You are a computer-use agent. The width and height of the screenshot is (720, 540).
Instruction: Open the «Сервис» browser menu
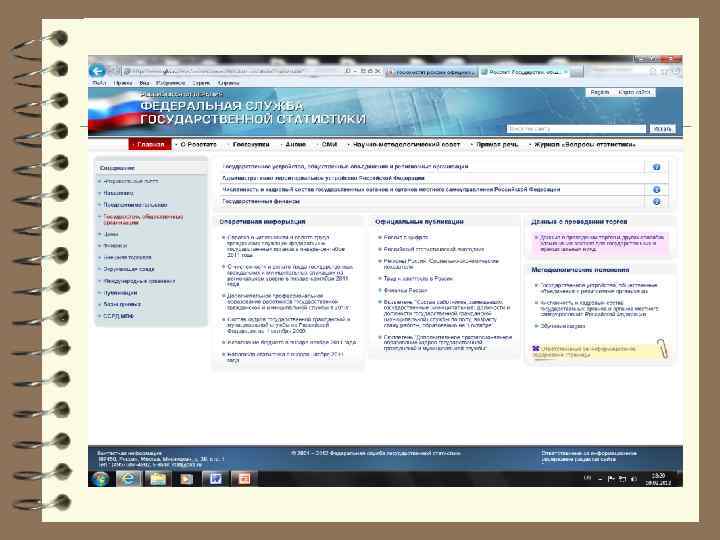(x=201, y=83)
